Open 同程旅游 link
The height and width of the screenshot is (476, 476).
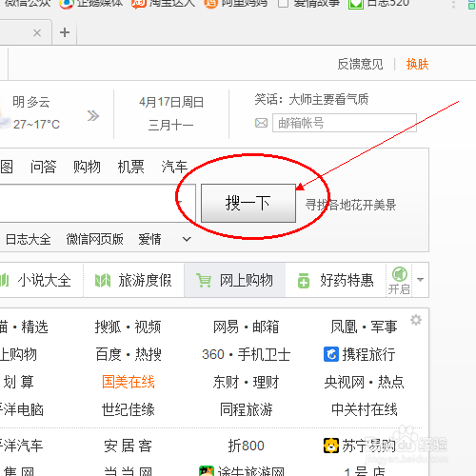pos(247,409)
